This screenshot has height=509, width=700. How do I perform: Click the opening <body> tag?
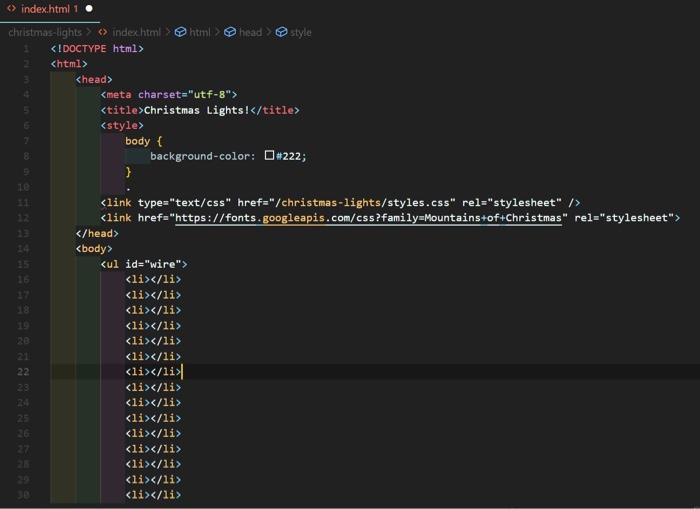click(x=94, y=249)
